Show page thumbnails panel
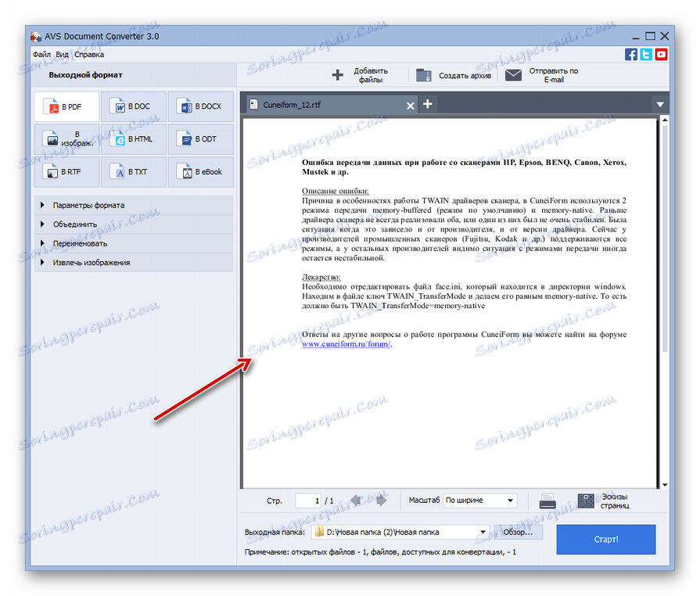Screen dimensions: 700x596 click(604, 501)
